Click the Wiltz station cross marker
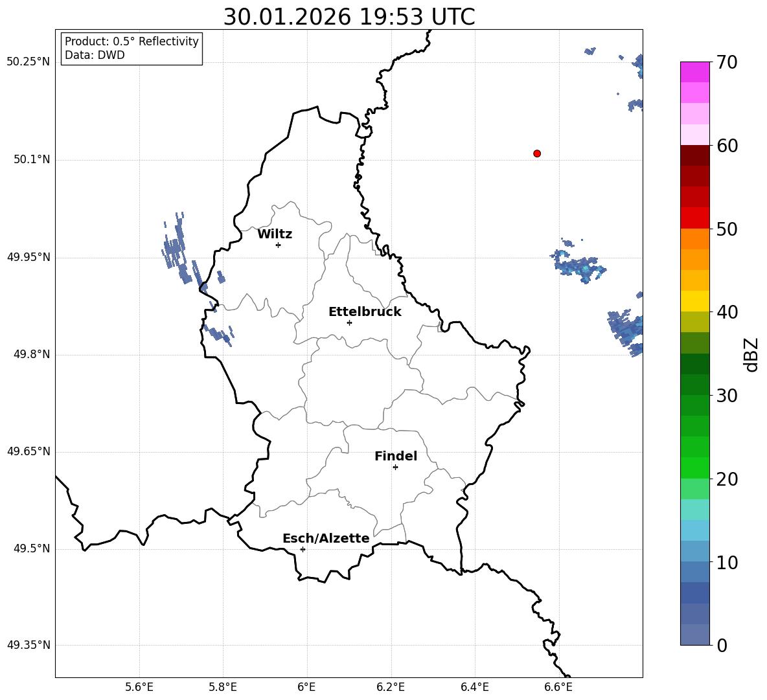This screenshot has width=767, height=700. [x=279, y=245]
